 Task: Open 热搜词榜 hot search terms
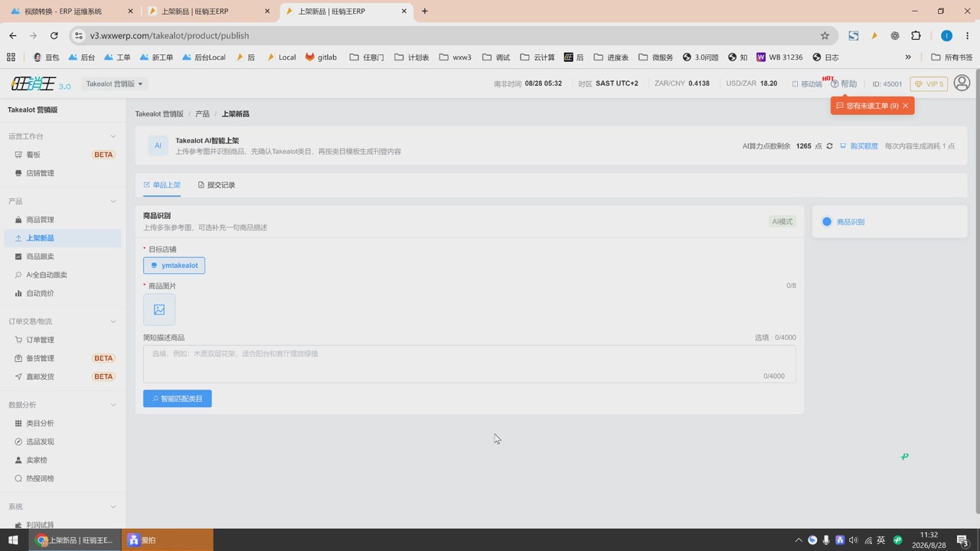pyautogui.click(x=63, y=478)
